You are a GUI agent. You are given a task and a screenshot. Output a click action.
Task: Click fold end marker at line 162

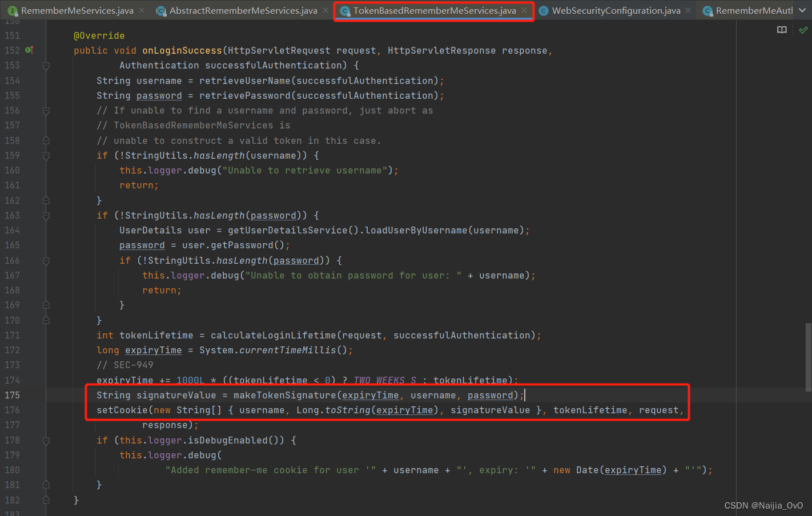point(46,200)
